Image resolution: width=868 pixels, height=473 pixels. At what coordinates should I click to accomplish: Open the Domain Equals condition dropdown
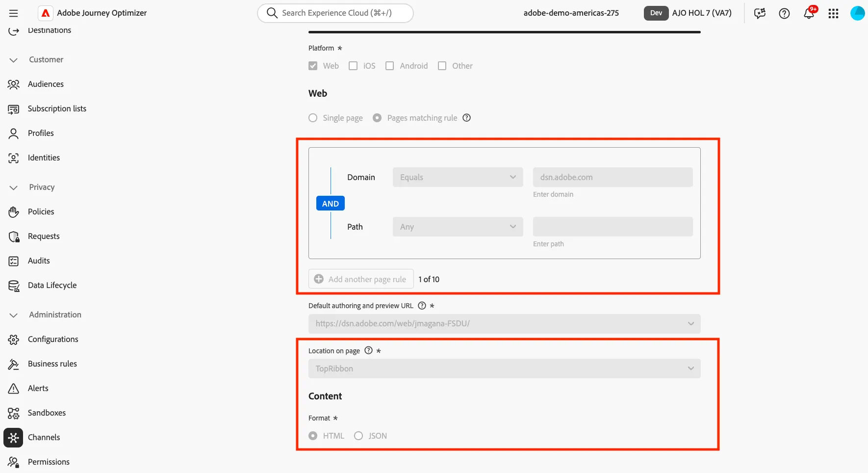[458, 177]
